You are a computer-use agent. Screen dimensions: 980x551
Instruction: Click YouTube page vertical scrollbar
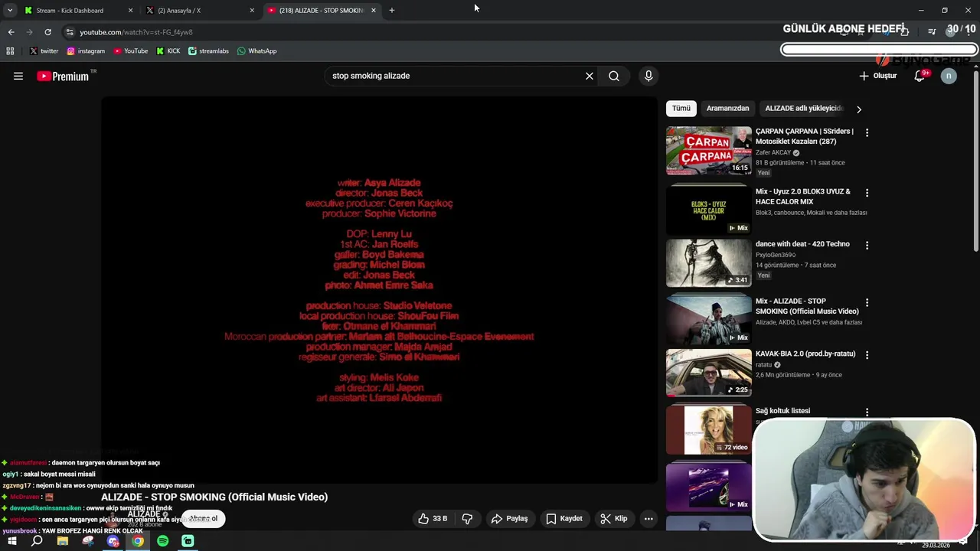click(x=976, y=161)
